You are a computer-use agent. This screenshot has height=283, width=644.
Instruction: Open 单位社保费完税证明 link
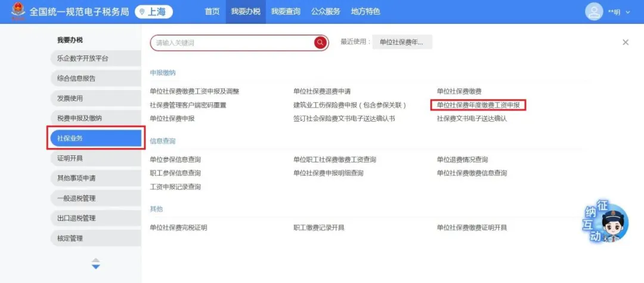(x=178, y=227)
